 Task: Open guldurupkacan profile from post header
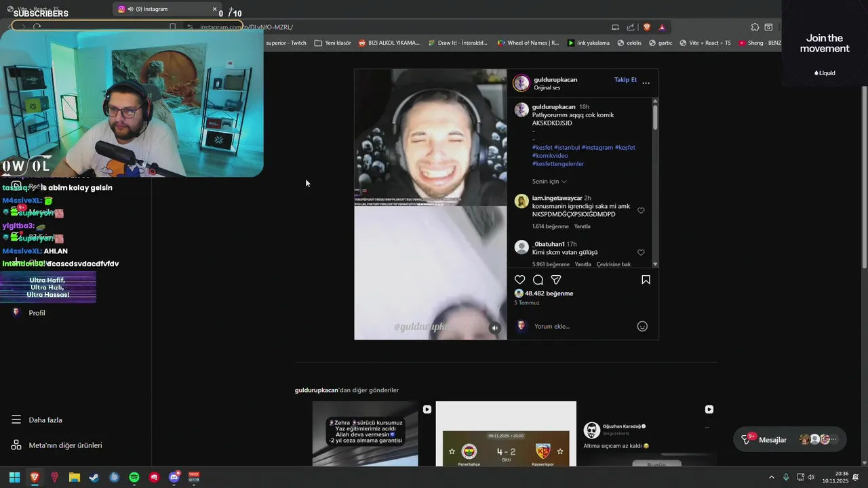[555, 79]
